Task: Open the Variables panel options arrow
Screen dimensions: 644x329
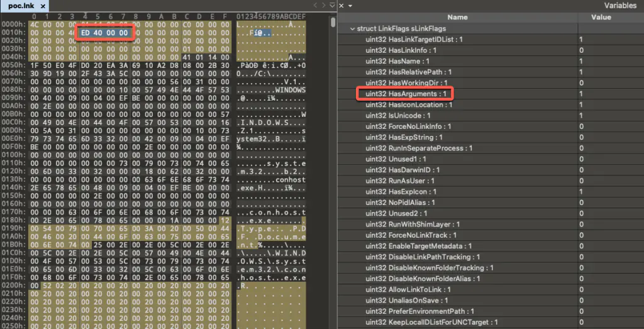Action: coord(349,6)
